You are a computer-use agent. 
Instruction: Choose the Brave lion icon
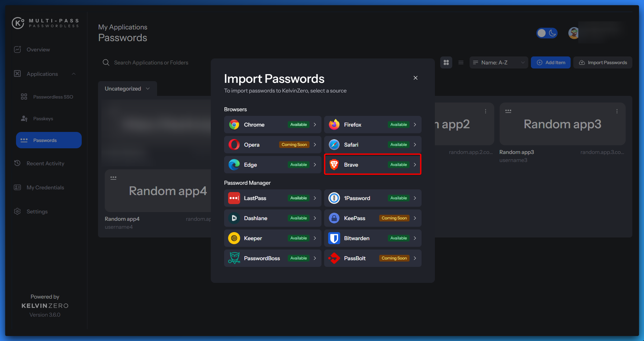[334, 165]
